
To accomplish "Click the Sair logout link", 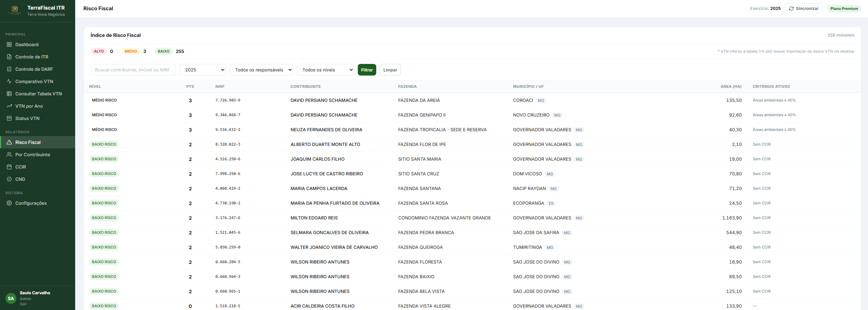I will (x=23, y=304).
